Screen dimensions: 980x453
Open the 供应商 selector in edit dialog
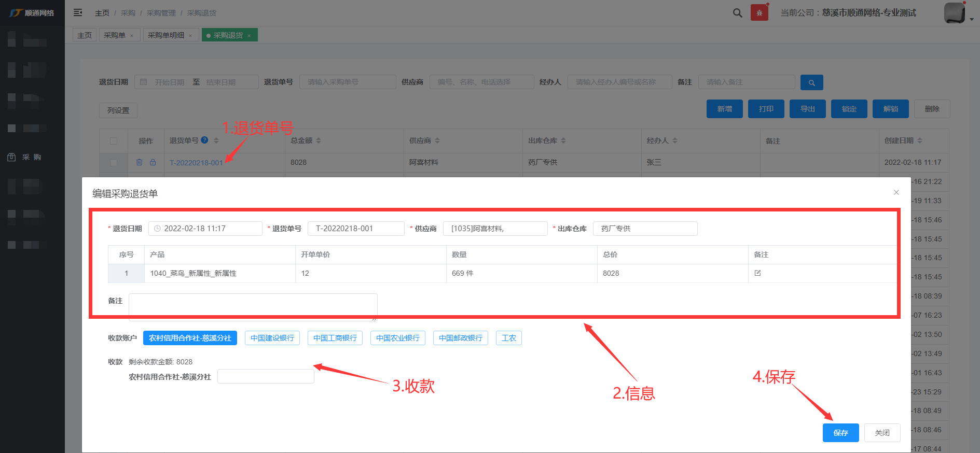(495, 229)
